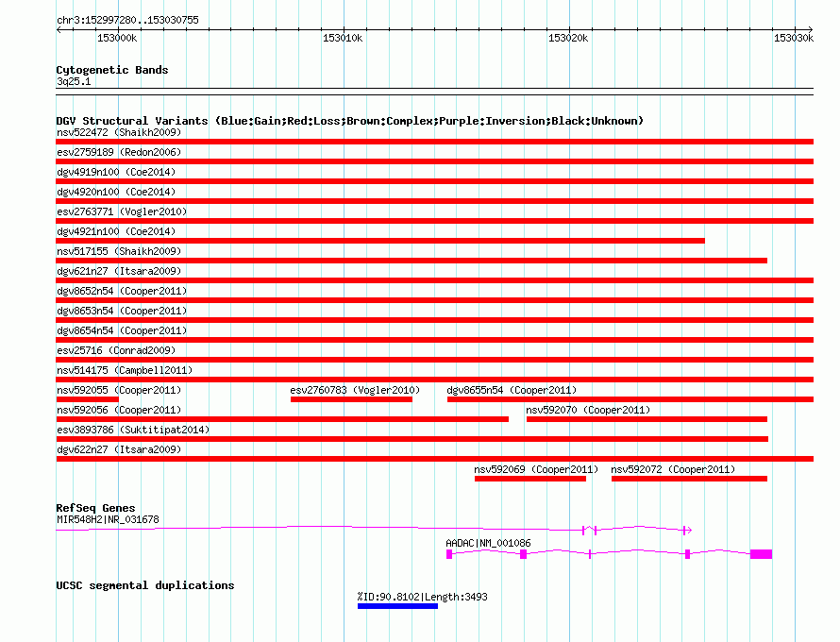Select nsv592070 (Cooper2011) label

click(588, 410)
